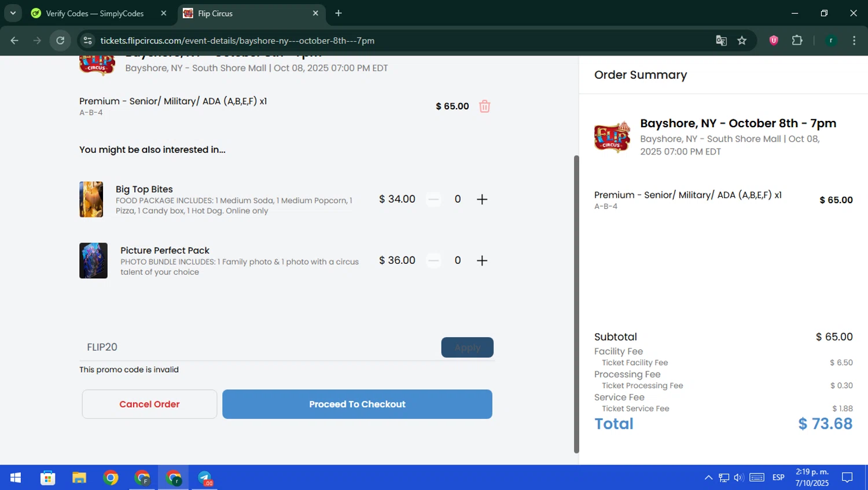Decrease Big Top Bites quantity with minus

pos(433,200)
